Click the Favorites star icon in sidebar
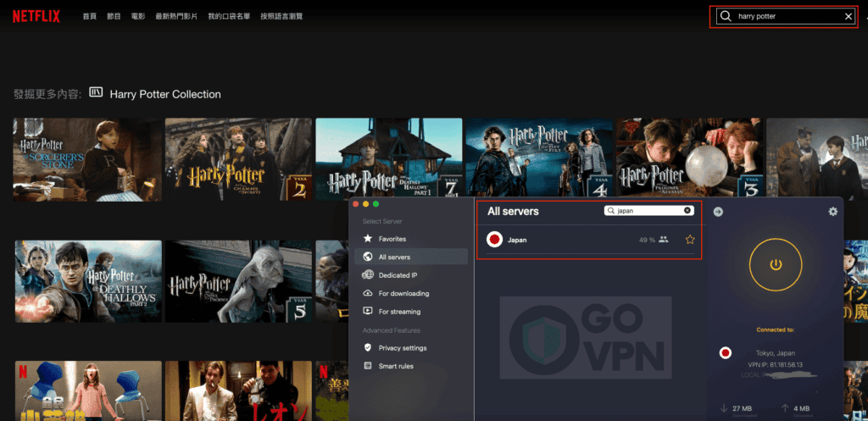The width and height of the screenshot is (868, 421). pos(368,238)
